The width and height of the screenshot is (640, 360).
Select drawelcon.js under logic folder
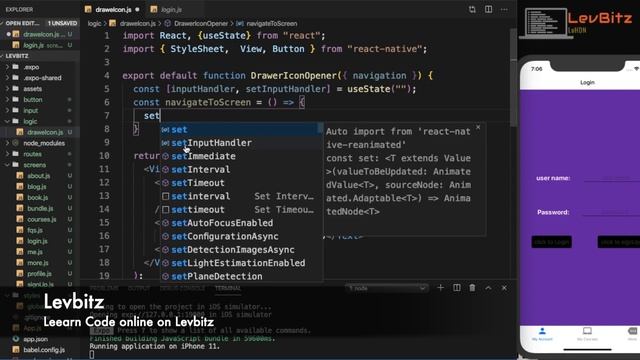tap(45, 132)
